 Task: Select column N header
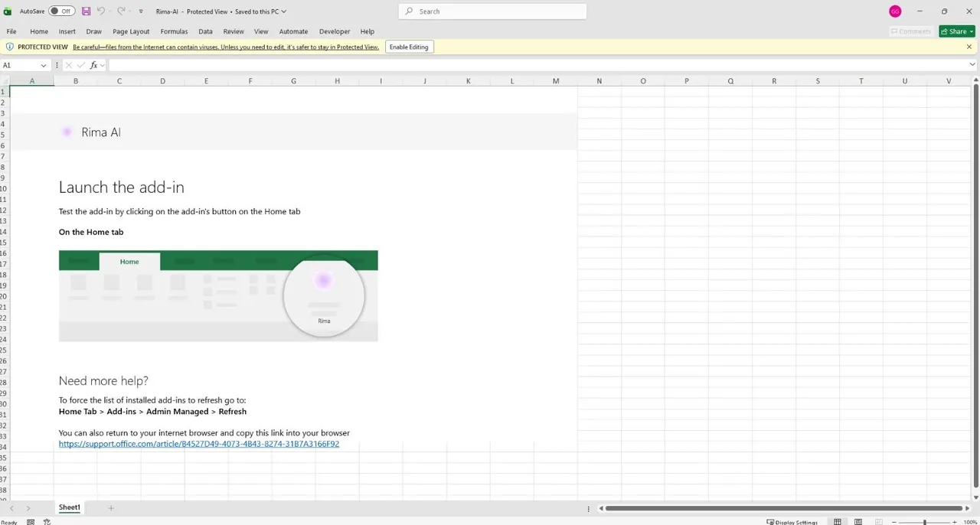599,81
